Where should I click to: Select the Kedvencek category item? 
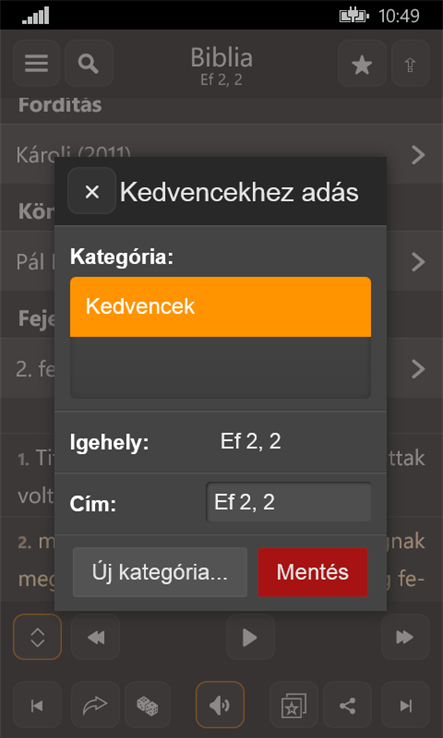220,307
